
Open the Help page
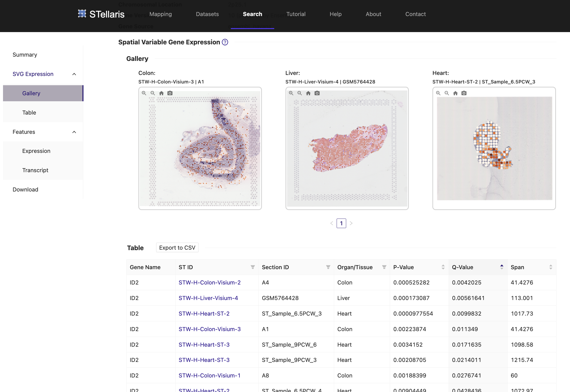point(336,14)
